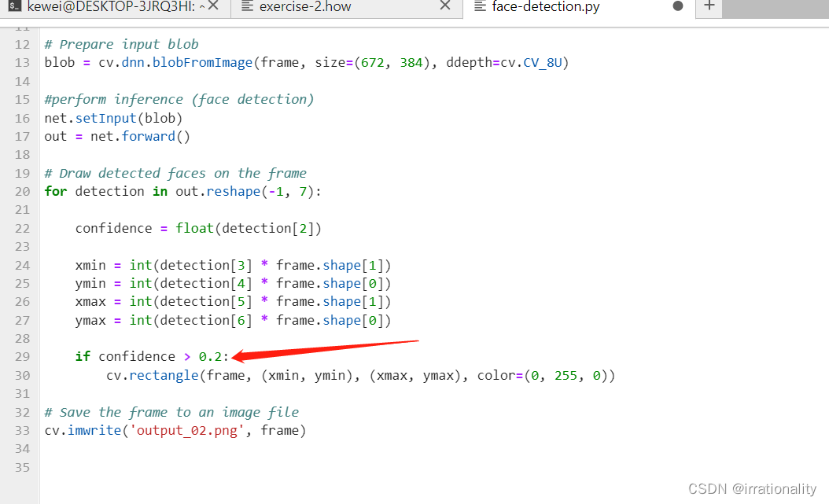Click file icon on face-detection.py tab
The width and height of the screenshot is (829, 504).
(x=480, y=6)
